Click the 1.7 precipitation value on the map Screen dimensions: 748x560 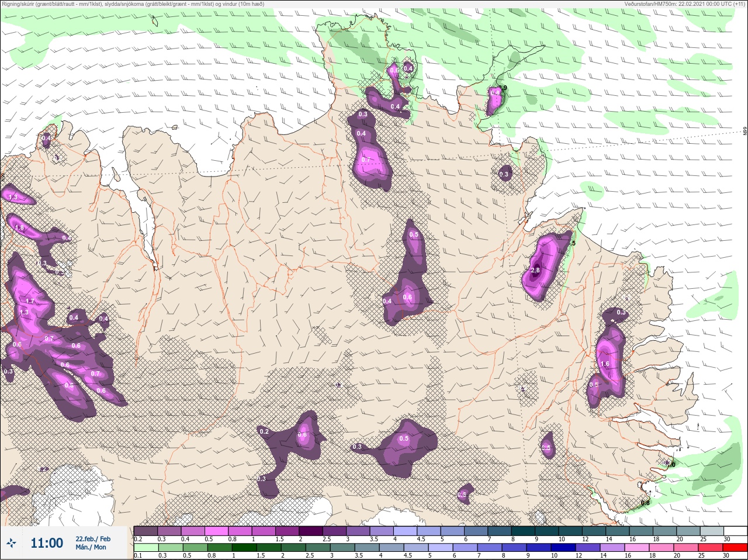pos(31,302)
